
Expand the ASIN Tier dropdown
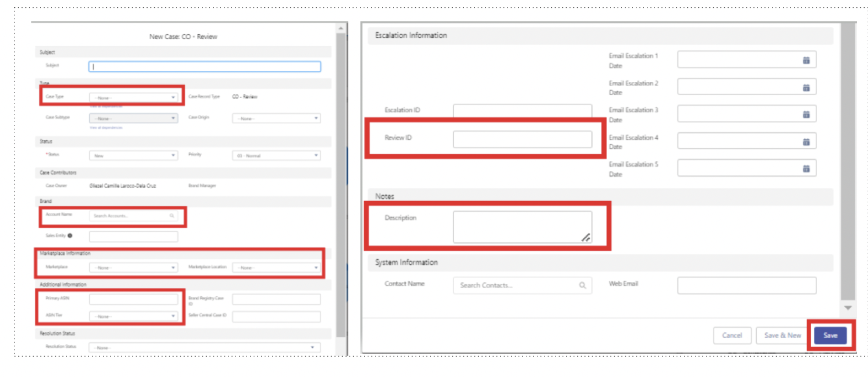(x=133, y=316)
